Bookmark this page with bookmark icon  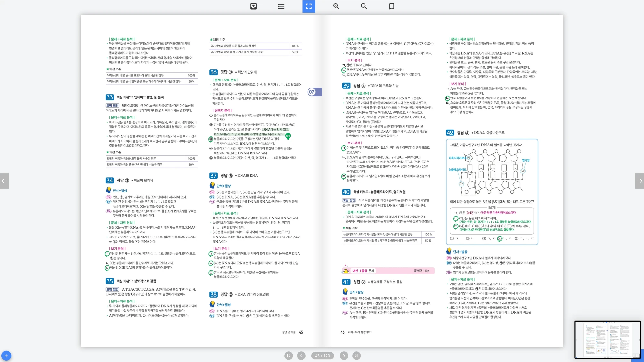tap(392, 6)
